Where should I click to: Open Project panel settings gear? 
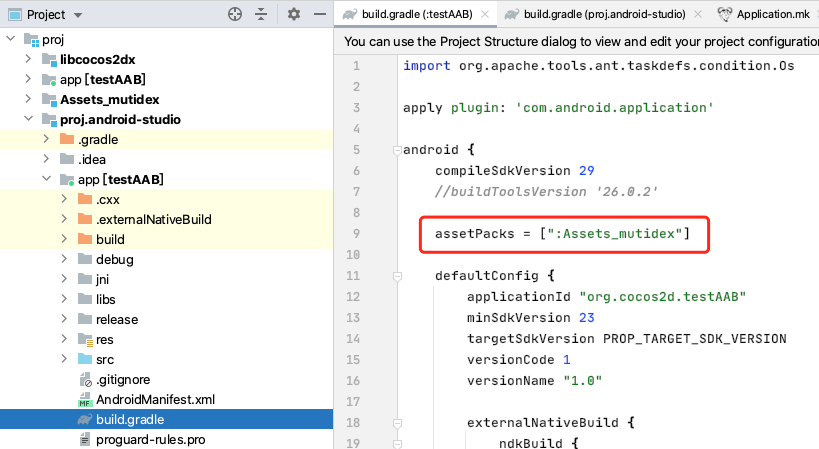point(294,14)
